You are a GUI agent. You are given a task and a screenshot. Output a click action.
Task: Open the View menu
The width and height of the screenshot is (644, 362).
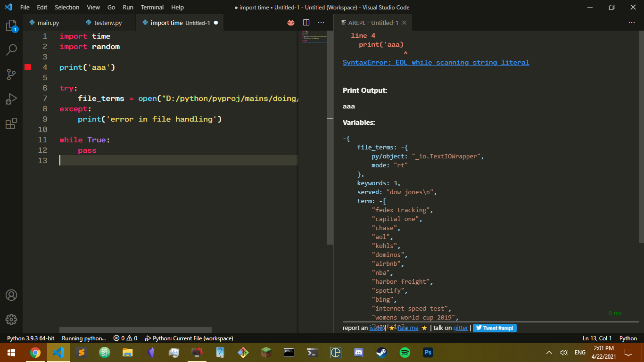point(93,7)
